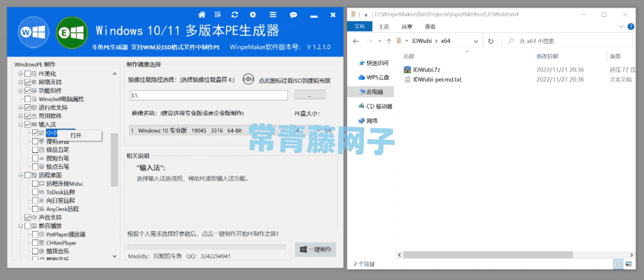
Task: Uncheck the 运行库支持 checkbox
Action: 27,107
